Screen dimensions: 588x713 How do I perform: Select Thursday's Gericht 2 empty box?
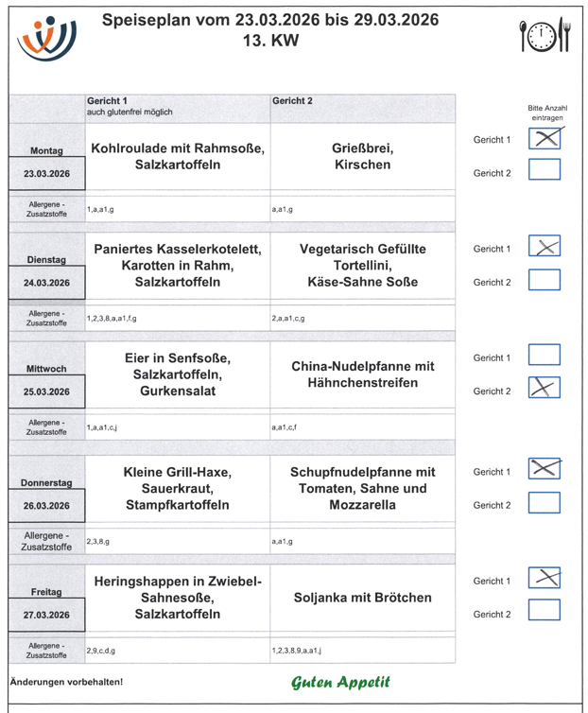click(x=544, y=502)
